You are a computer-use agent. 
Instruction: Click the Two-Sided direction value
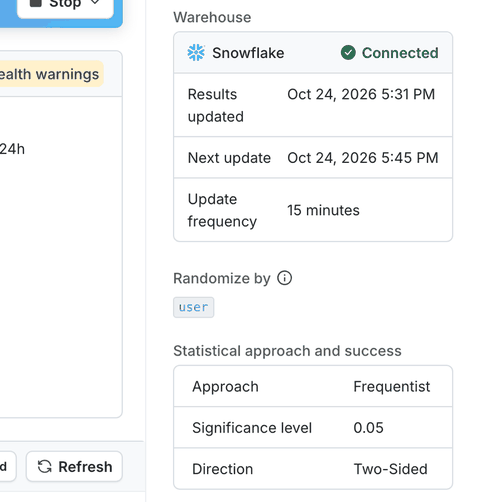click(x=390, y=469)
